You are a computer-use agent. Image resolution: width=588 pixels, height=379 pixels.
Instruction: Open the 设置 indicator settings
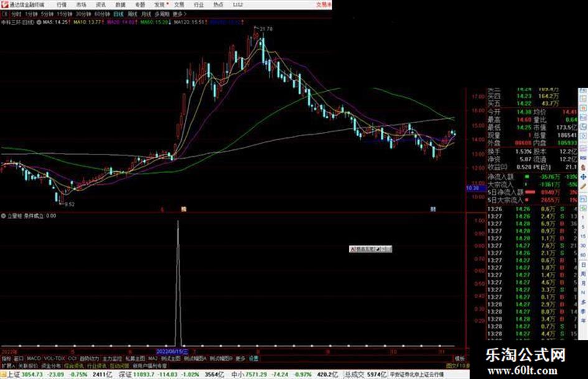pyautogui.click(x=254, y=358)
